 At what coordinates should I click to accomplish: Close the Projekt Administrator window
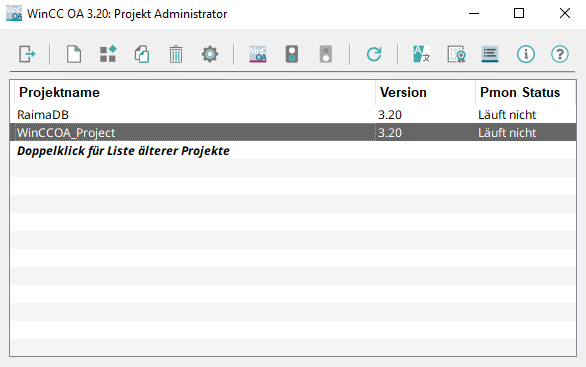tap(564, 13)
